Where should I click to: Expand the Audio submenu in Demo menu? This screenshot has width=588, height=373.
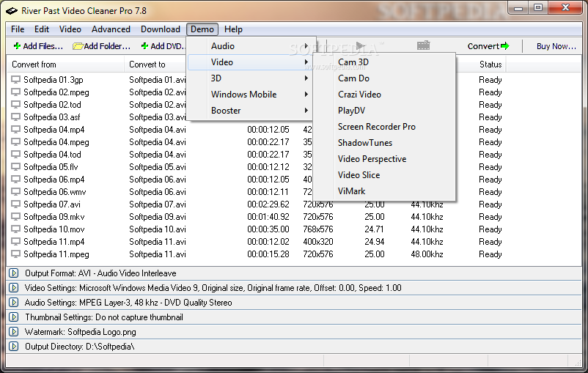tap(250, 46)
